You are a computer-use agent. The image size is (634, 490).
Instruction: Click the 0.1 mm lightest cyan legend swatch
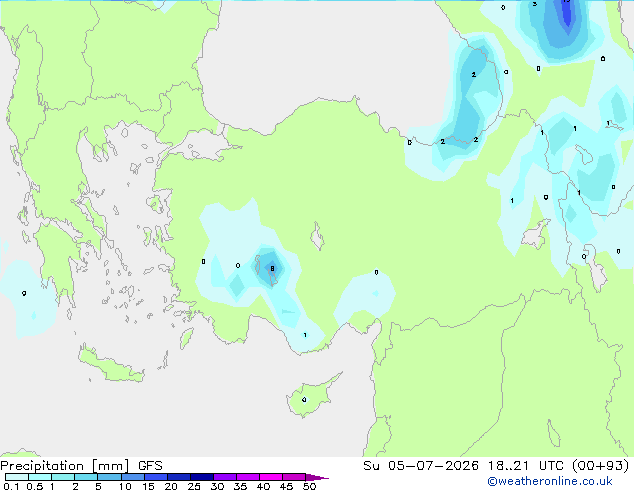pyautogui.click(x=17, y=477)
